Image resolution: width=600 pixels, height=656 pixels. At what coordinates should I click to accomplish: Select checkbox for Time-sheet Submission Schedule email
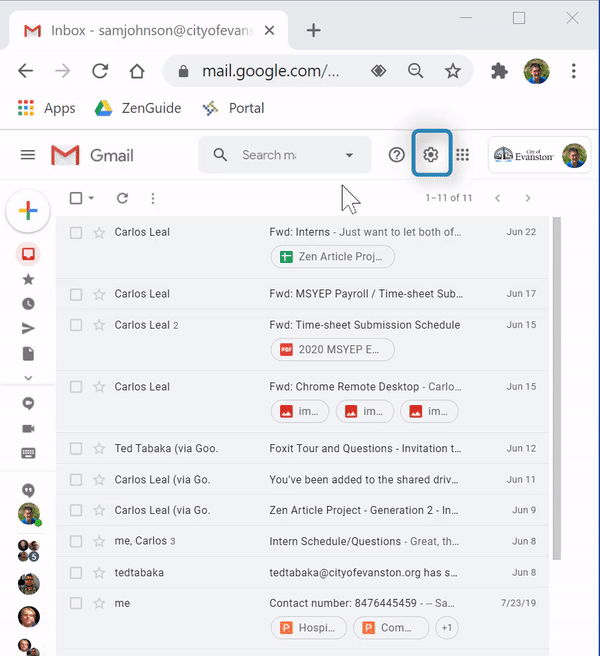click(76, 325)
